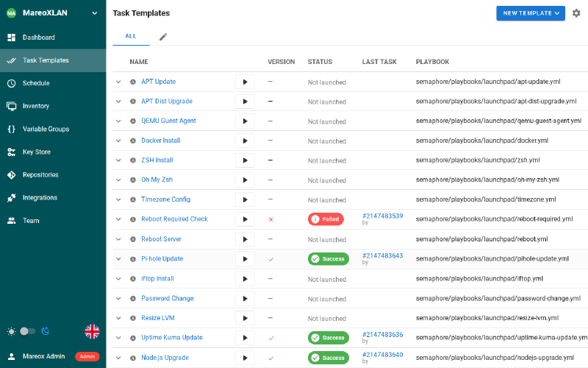This screenshot has width=588, height=368.
Task: Open last task #2147483640
Action: pyautogui.click(x=382, y=355)
